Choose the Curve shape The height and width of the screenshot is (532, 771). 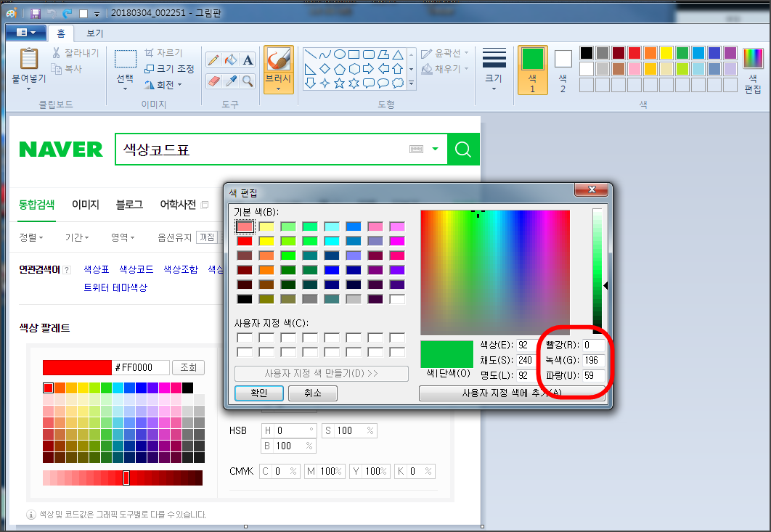point(325,54)
